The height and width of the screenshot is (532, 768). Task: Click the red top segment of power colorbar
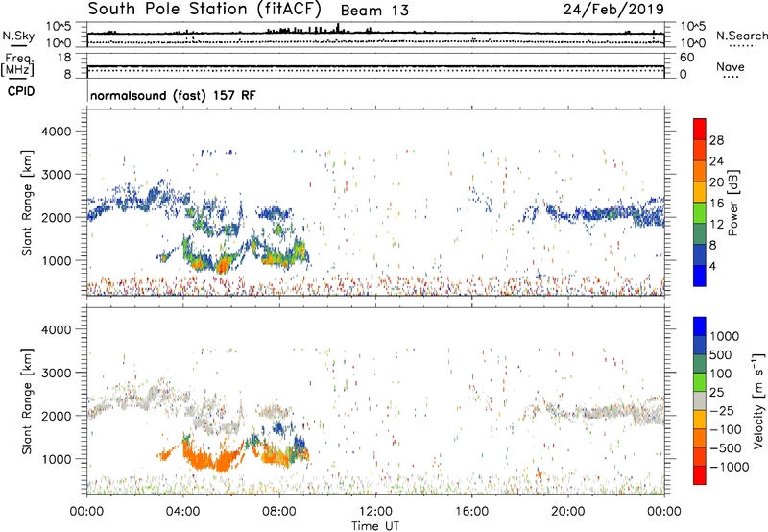pyautogui.click(x=700, y=129)
